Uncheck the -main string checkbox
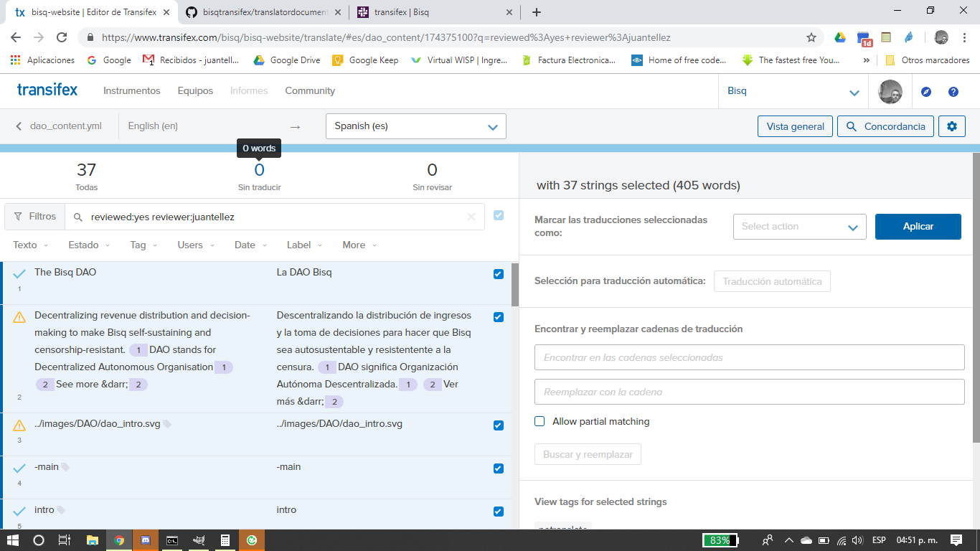Viewport: 980px width, 551px height. pos(499,468)
